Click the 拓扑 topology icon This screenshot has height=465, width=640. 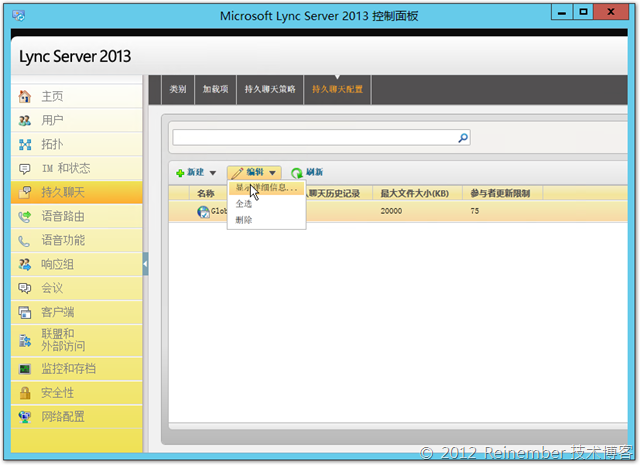[x=24, y=144]
